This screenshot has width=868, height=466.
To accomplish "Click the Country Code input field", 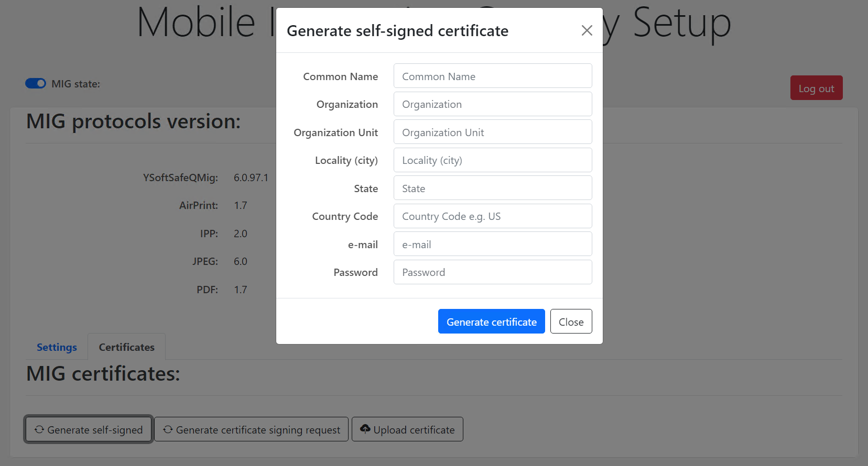I will pos(493,216).
